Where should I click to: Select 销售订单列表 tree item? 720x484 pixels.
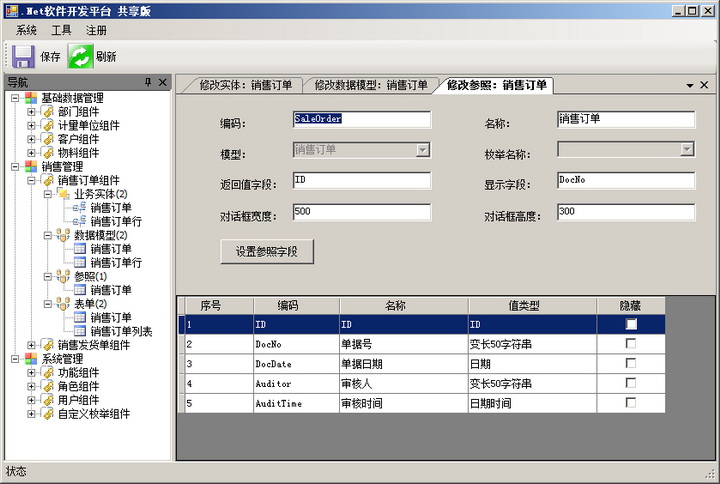[x=121, y=331]
